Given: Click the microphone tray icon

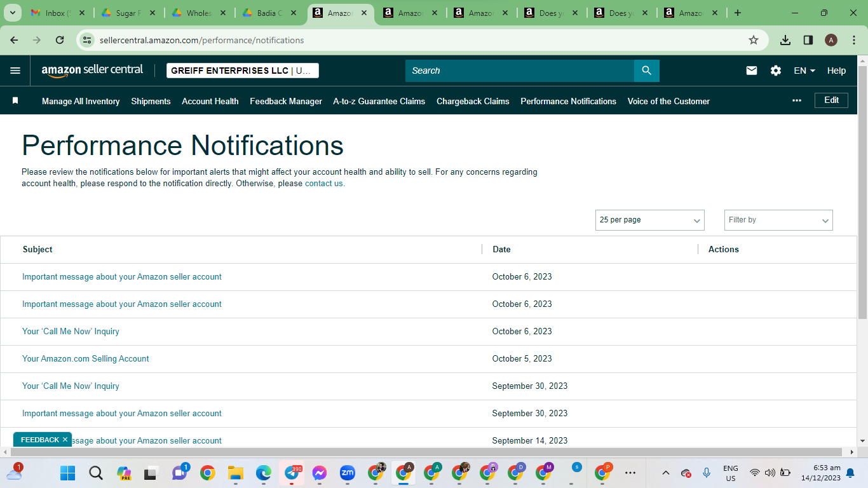Looking at the screenshot, I should (707, 473).
